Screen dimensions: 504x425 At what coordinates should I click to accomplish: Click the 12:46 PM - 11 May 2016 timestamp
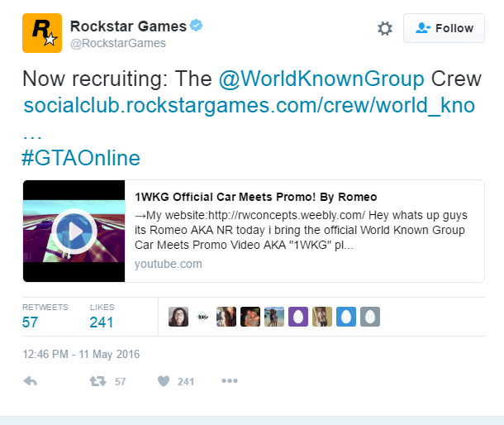tap(81, 354)
